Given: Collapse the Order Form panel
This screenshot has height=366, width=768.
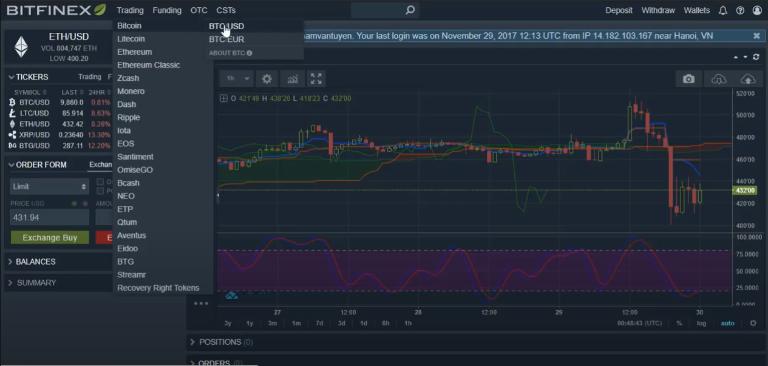Looking at the screenshot, I should coord(11,165).
